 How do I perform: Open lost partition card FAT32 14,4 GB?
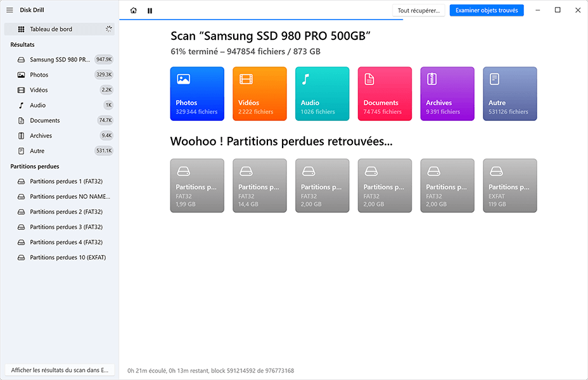tap(260, 186)
